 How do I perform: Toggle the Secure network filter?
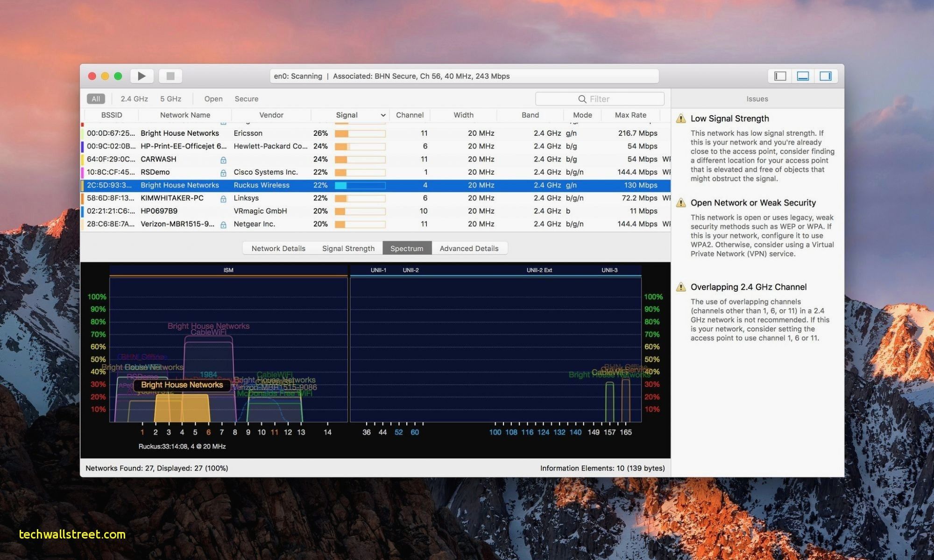(x=247, y=98)
